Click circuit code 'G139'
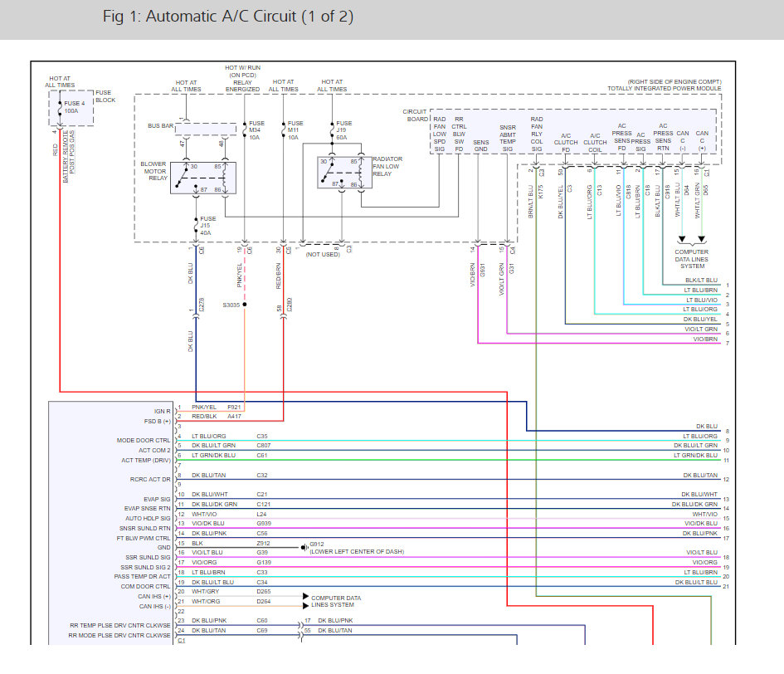This screenshot has height=674, width=784. pos(264,563)
